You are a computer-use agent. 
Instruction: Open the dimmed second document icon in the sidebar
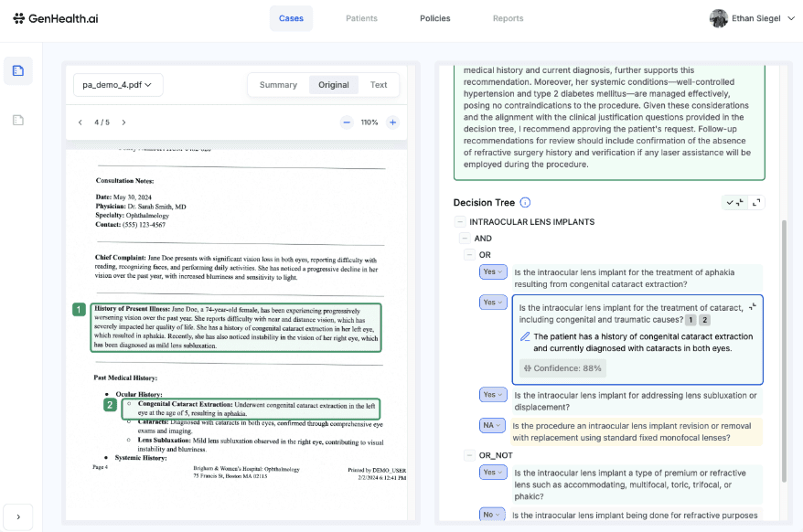click(18, 121)
